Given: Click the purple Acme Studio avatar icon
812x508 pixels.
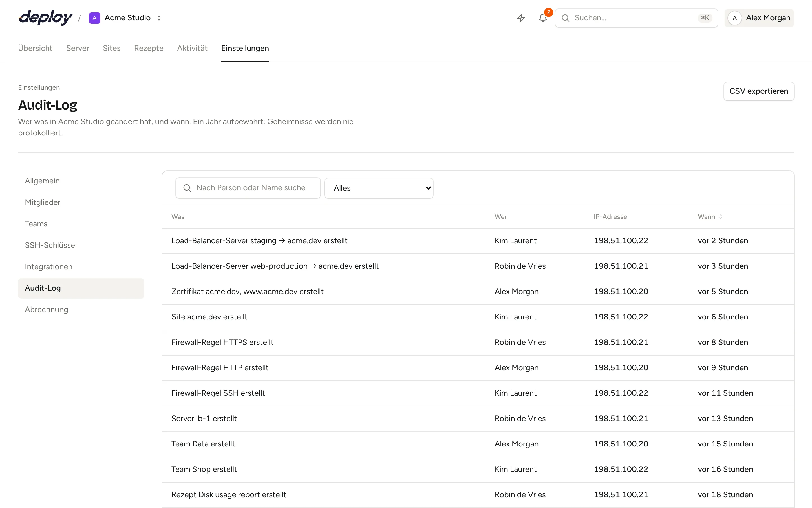Looking at the screenshot, I should pyautogui.click(x=95, y=18).
